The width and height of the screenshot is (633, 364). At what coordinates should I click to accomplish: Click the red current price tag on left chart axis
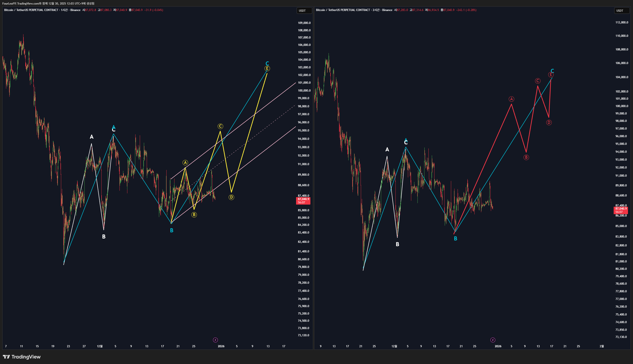pyautogui.click(x=303, y=201)
